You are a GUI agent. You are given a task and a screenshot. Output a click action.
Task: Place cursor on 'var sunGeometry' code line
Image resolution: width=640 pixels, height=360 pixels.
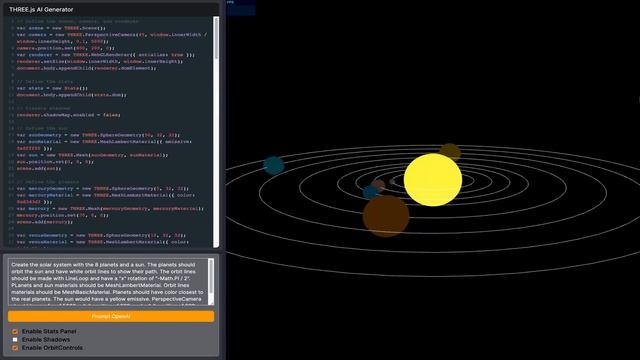coord(98,135)
